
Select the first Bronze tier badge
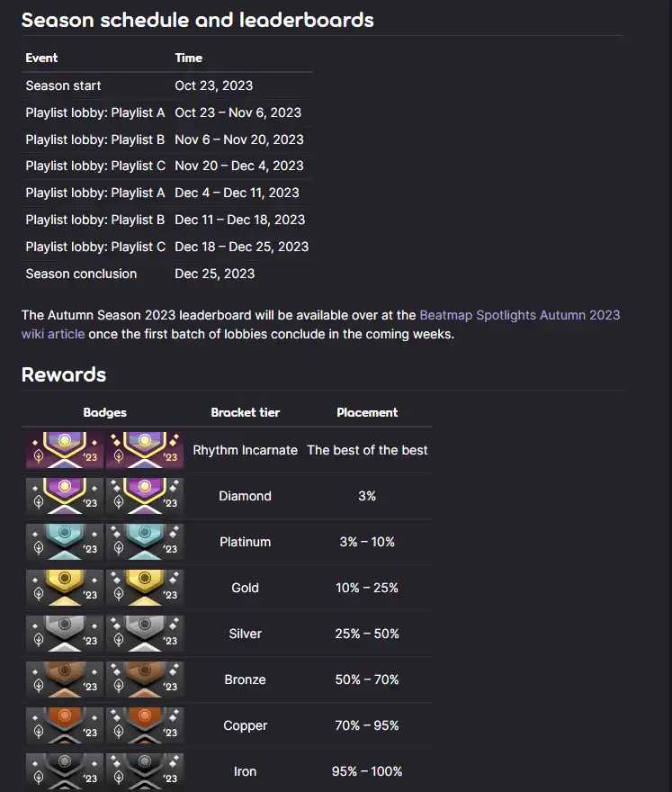click(x=65, y=679)
